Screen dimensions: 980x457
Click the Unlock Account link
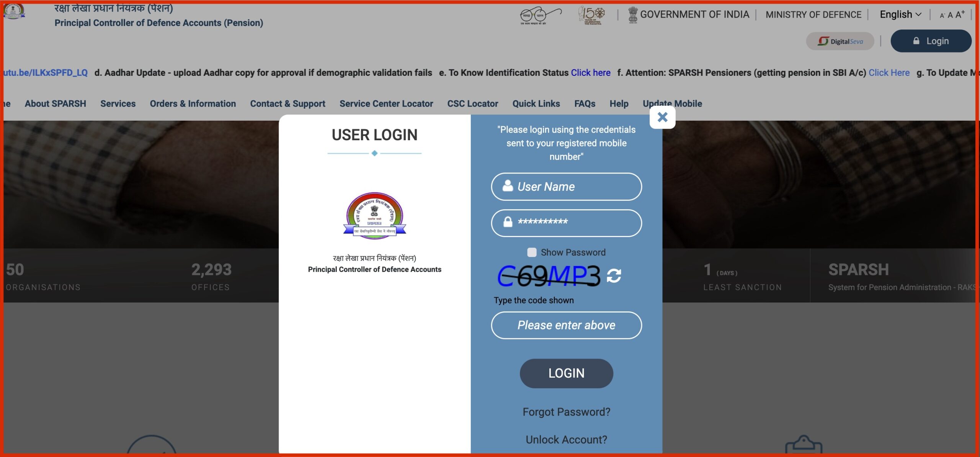point(566,439)
